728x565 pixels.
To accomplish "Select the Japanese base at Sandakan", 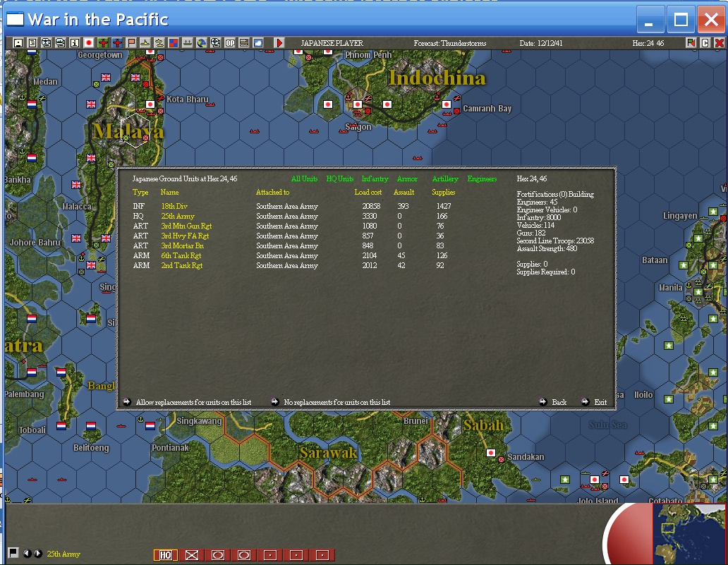I will (x=491, y=453).
